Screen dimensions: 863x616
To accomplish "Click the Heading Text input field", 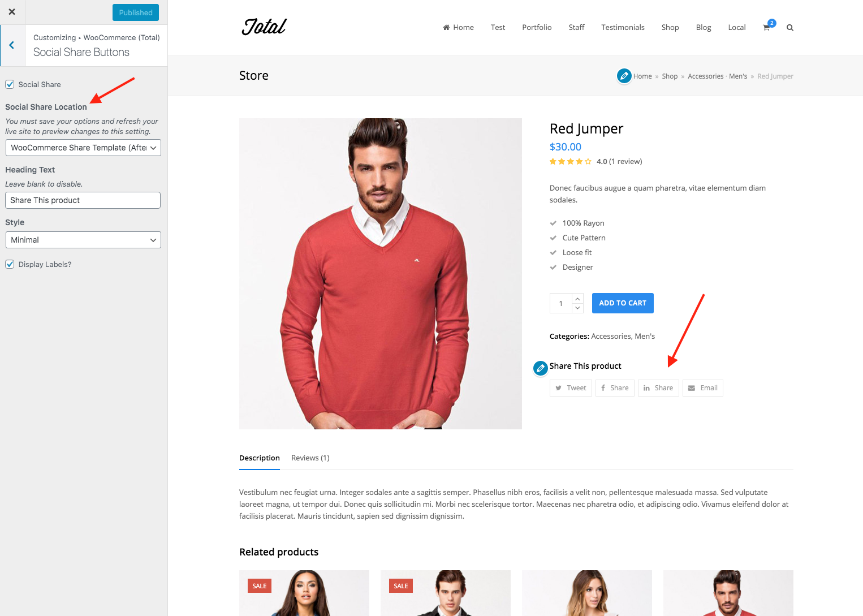I will click(x=83, y=200).
